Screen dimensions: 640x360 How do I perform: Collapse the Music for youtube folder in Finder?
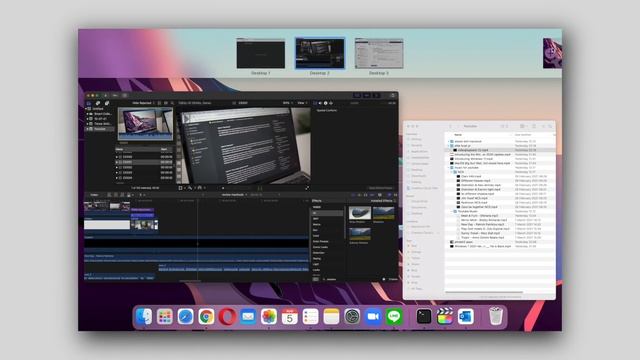pos(449,168)
